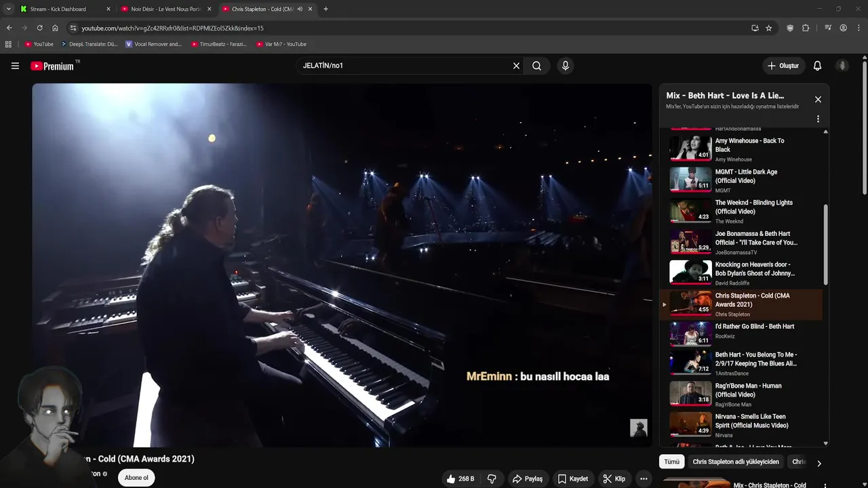This screenshot has width=868, height=488.
Task: Open the browser three-dot menu
Action: pos(859,28)
